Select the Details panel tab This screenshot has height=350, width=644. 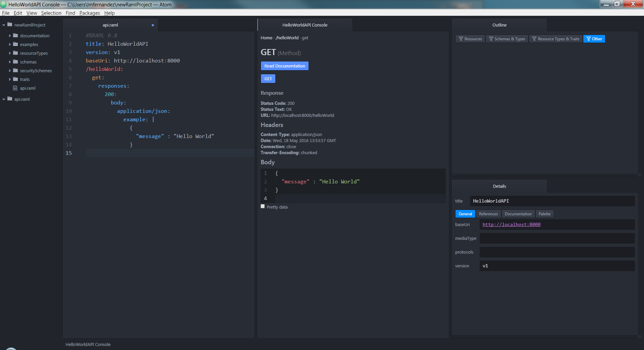(499, 186)
